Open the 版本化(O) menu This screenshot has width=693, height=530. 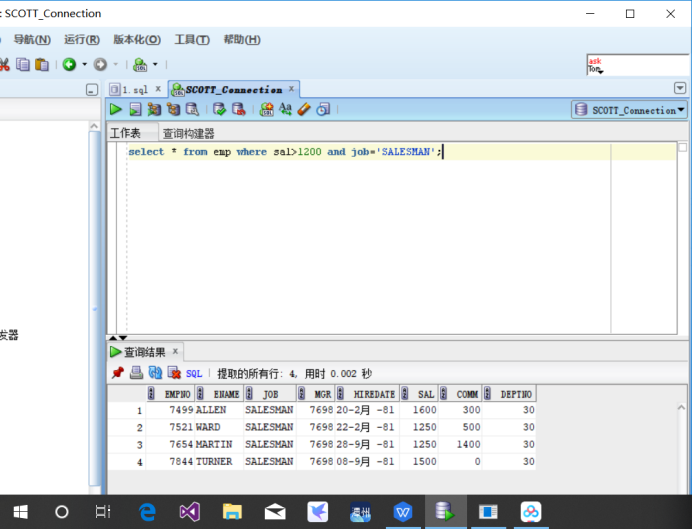(137, 40)
